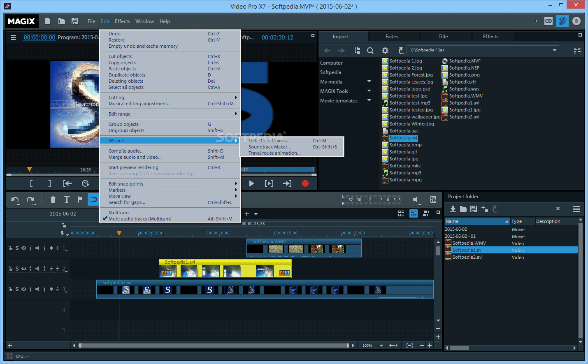This screenshot has height=364, width=588.
Task: Set a marker with the flag icon
Action: tap(80, 199)
